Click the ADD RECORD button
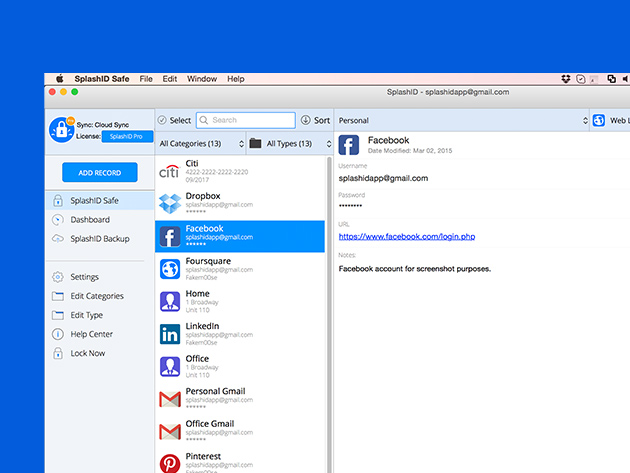 pos(100,172)
